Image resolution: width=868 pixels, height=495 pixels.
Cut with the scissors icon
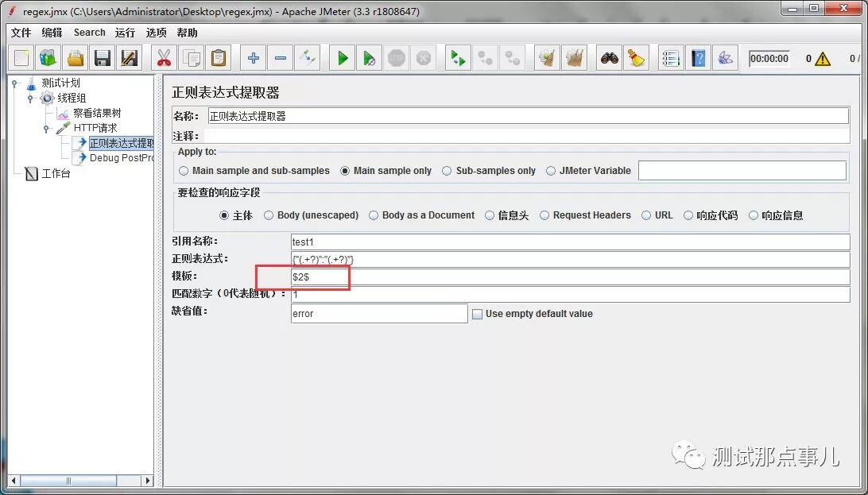click(164, 58)
